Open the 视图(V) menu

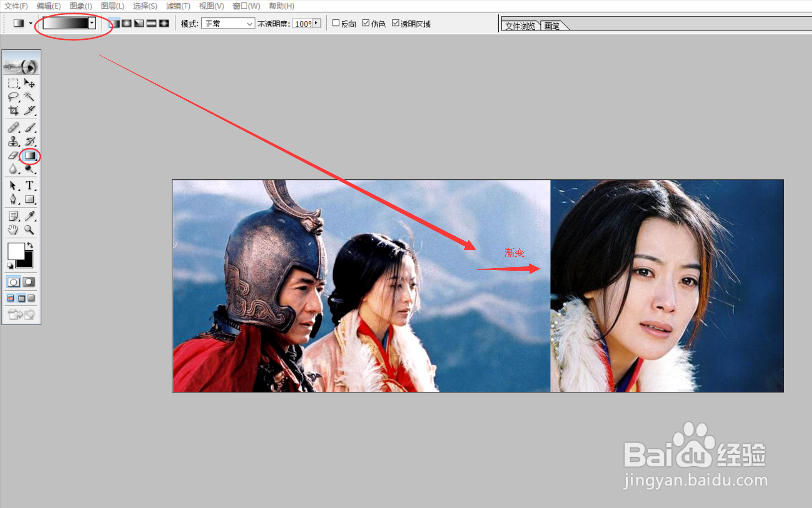211,6
